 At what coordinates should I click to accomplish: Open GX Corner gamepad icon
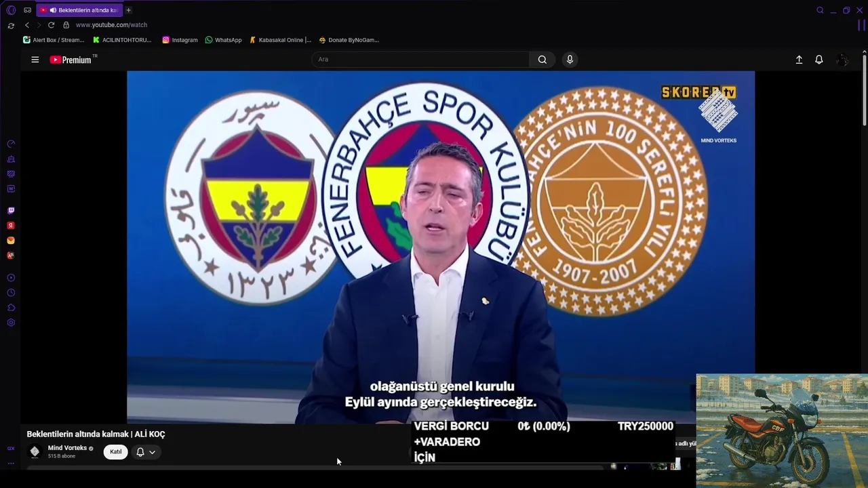(x=27, y=10)
